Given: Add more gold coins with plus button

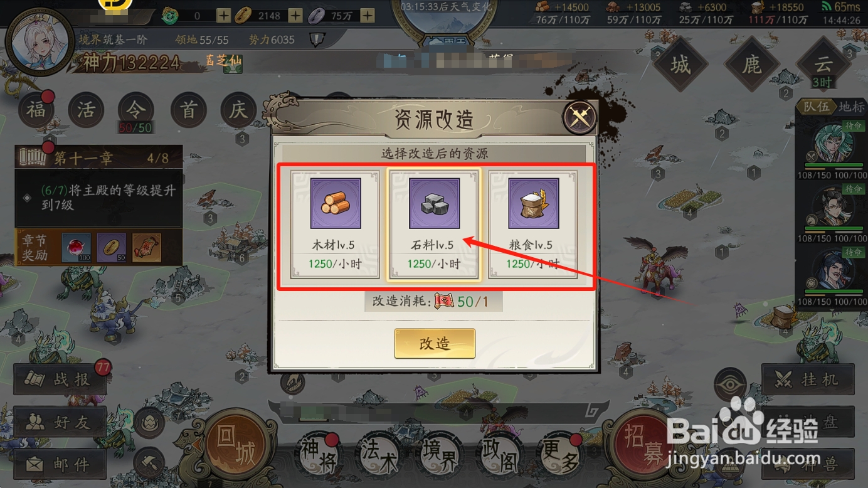Looking at the screenshot, I should coord(295,16).
